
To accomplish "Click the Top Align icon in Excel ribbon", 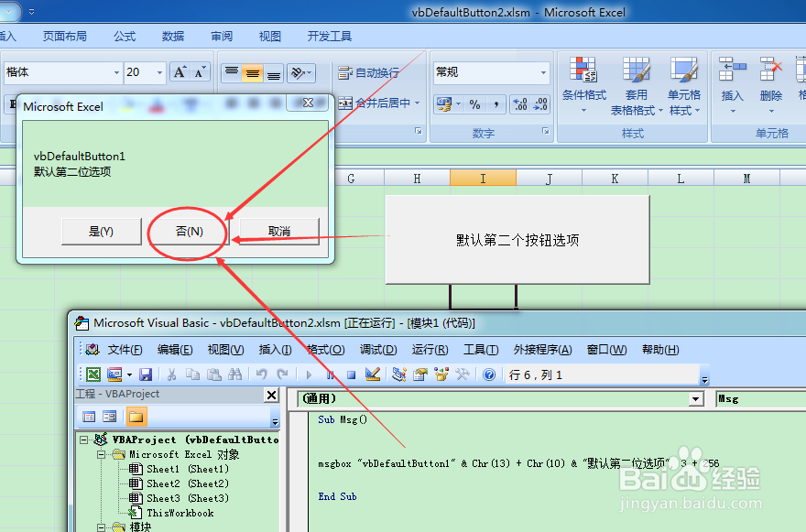I will (232, 72).
